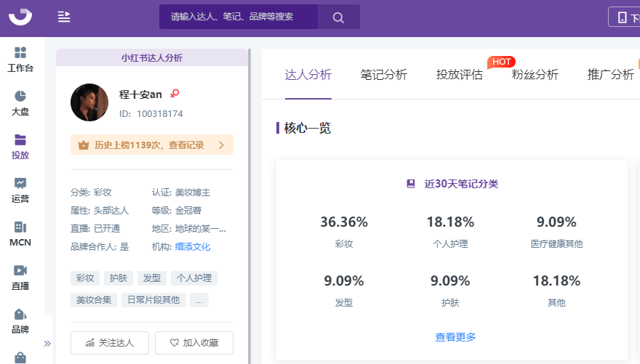Focus the 达人、笔记、品牌 search input field
640x364 pixels.
tap(238, 17)
